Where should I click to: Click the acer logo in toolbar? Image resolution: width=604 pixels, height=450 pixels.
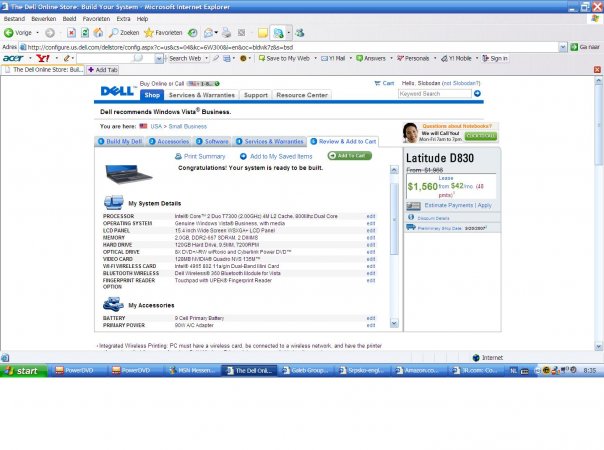tap(13, 58)
